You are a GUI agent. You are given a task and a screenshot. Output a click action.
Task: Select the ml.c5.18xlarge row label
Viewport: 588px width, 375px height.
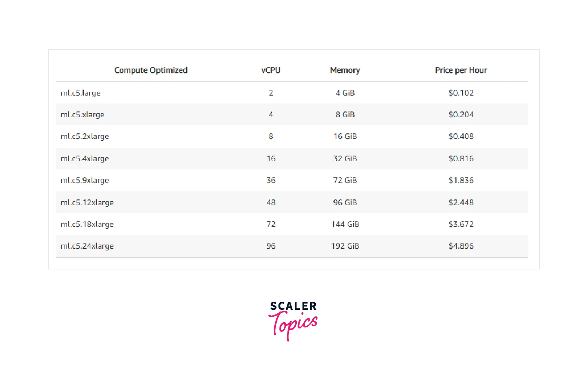[87, 224]
